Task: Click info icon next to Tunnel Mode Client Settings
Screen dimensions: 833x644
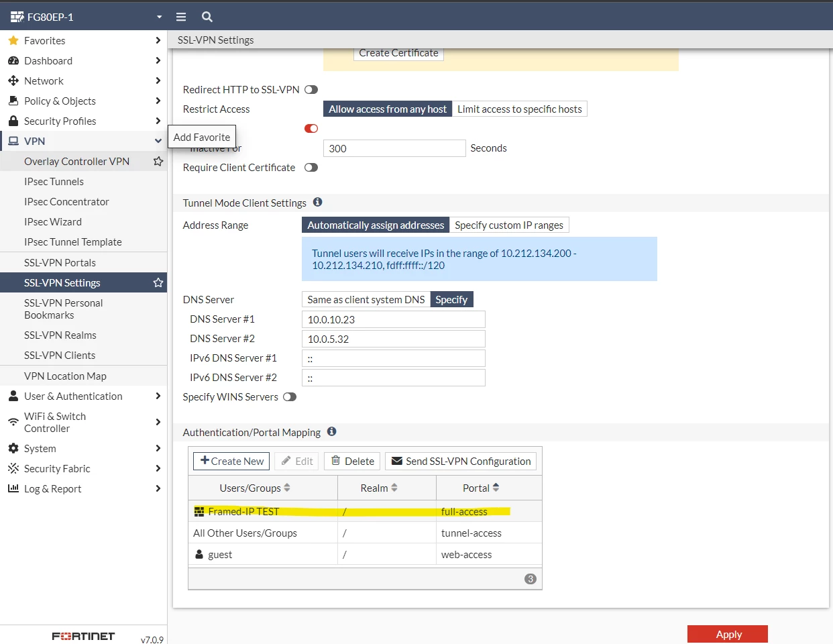Action: point(318,202)
